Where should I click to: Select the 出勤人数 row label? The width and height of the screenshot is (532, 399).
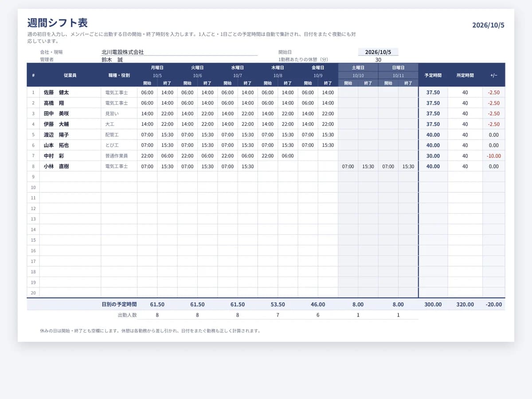pyautogui.click(x=127, y=315)
